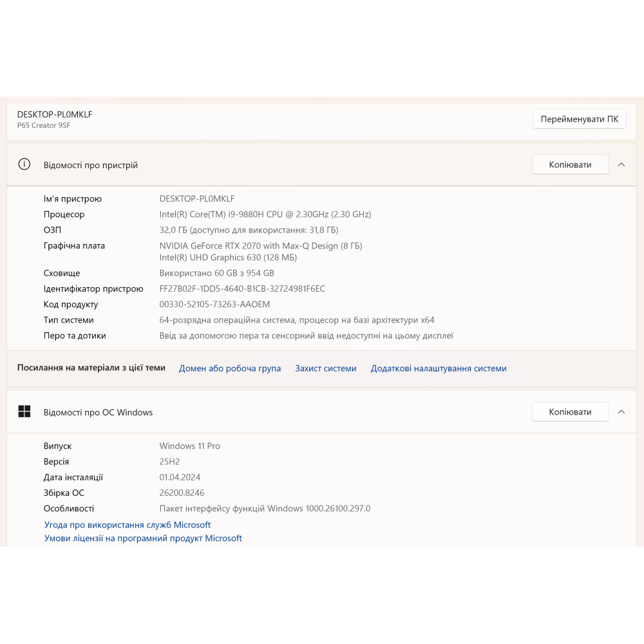Image resolution: width=644 pixels, height=644 pixels.
Task: Click the device ID value text FF27B02F
Action: [242, 289]
